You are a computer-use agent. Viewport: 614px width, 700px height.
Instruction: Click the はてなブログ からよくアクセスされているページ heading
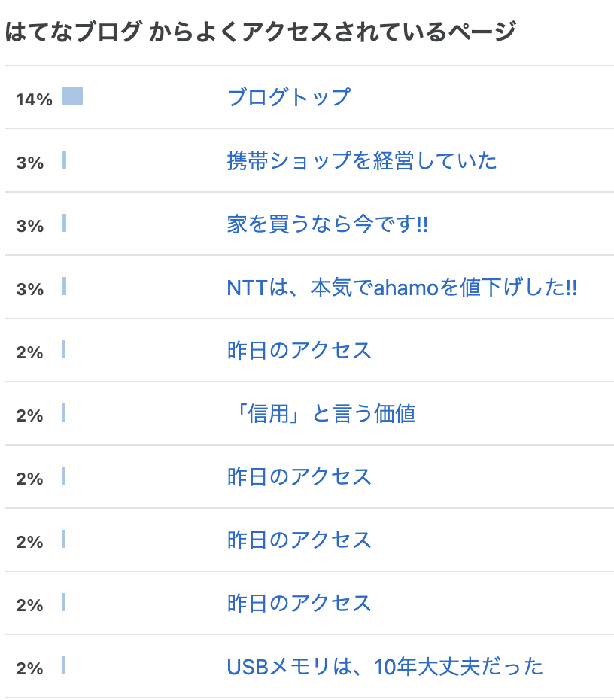pyautogui.click(x=260, y=32)
